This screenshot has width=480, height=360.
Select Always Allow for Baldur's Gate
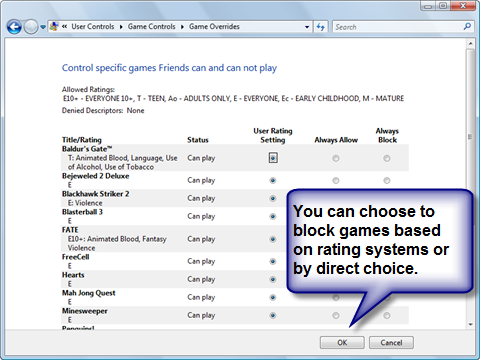coord(336,158)
